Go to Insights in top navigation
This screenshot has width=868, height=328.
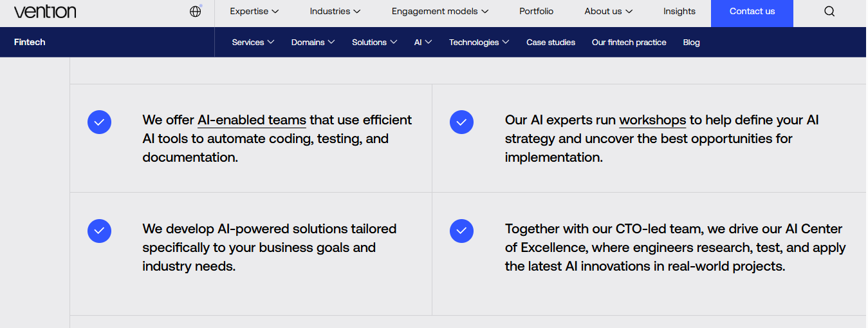[x=679, y=11]
